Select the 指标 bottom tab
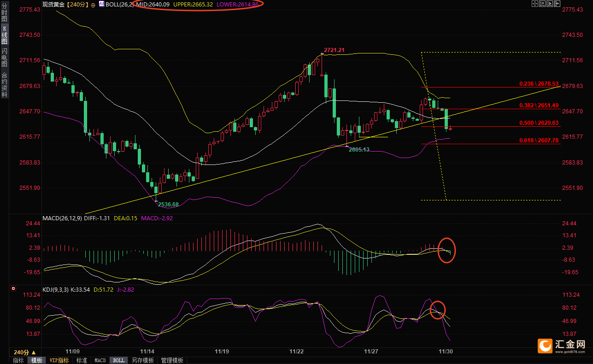Viewport: 593px width, 364px height. 18,360
